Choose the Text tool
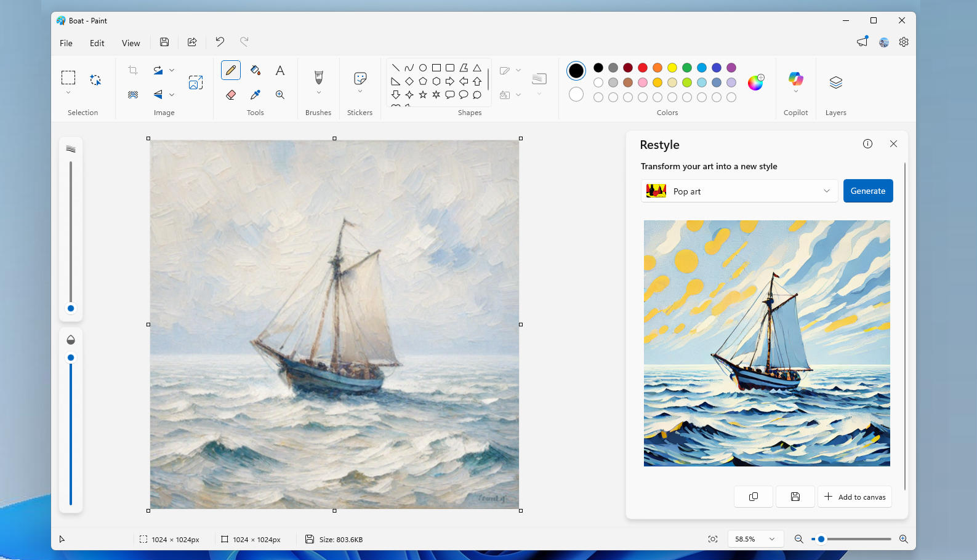The width and height of the screenshot is (977, 560). tap(280, 70)
